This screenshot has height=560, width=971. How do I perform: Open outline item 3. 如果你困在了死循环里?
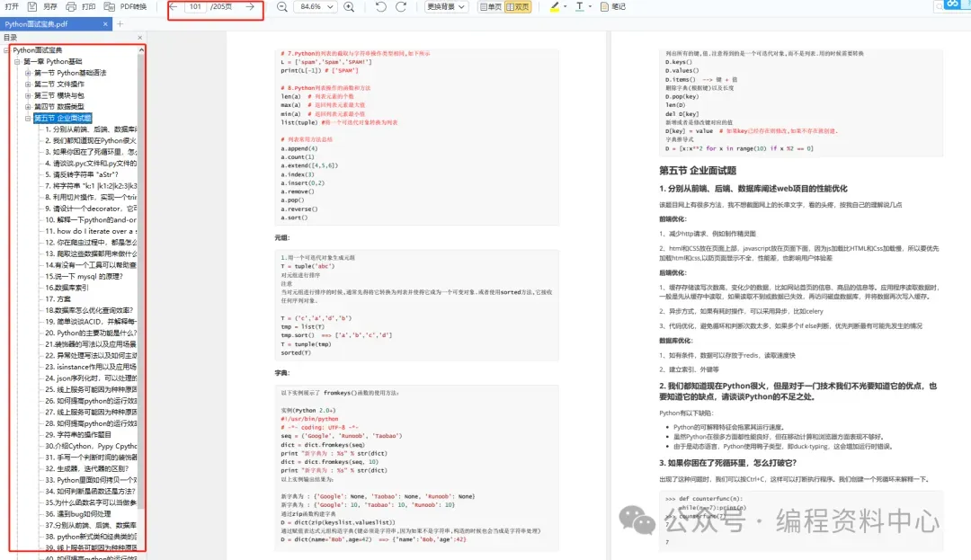coord(91,152)
